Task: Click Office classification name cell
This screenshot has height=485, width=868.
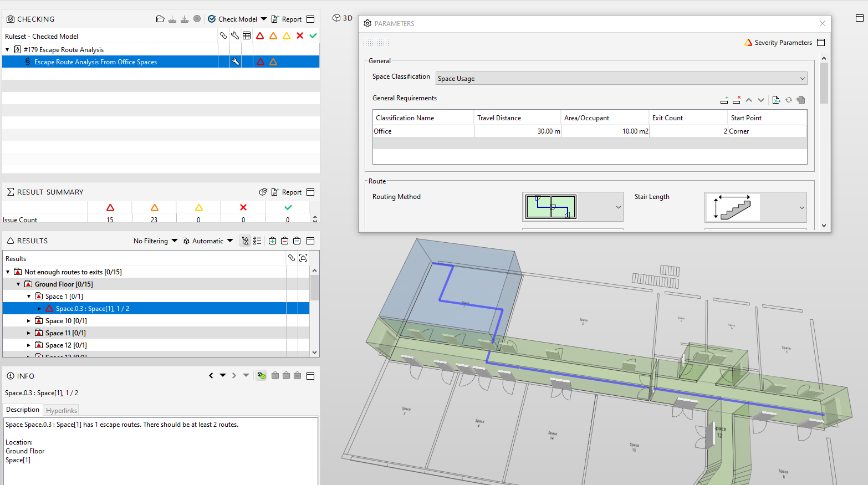Action: point(423,131)
